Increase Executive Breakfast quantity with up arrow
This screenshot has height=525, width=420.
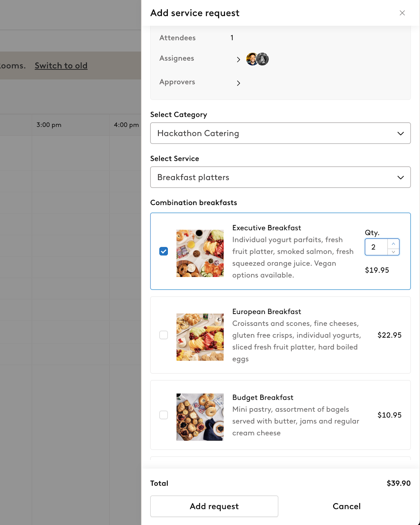pyautogui.click(x=393, y=243)
